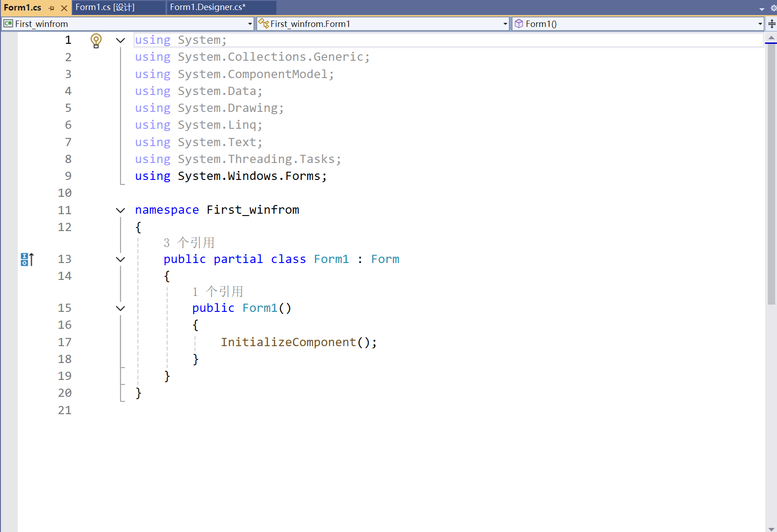777x532 pixels.
Task: Collapse the using directives block
Action: point(120,40)
